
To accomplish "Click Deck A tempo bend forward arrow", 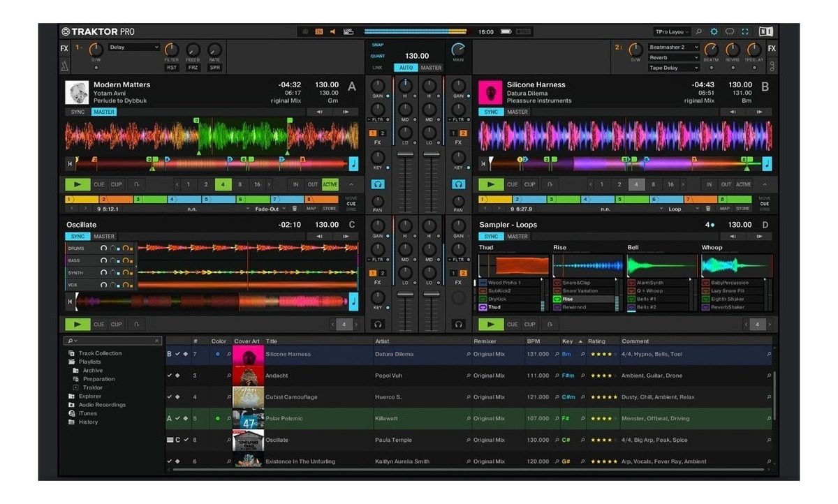I will click(x=346, y=112).
